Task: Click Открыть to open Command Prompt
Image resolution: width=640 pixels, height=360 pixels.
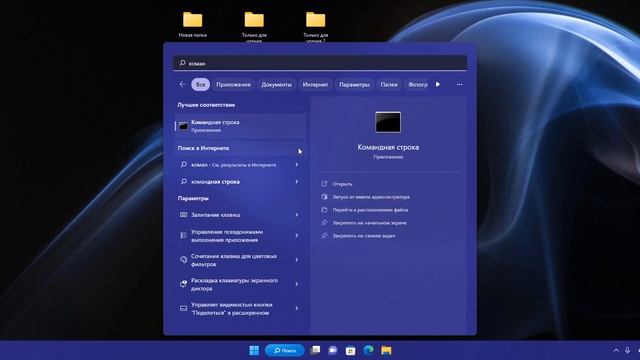Action: pos(342,184)
